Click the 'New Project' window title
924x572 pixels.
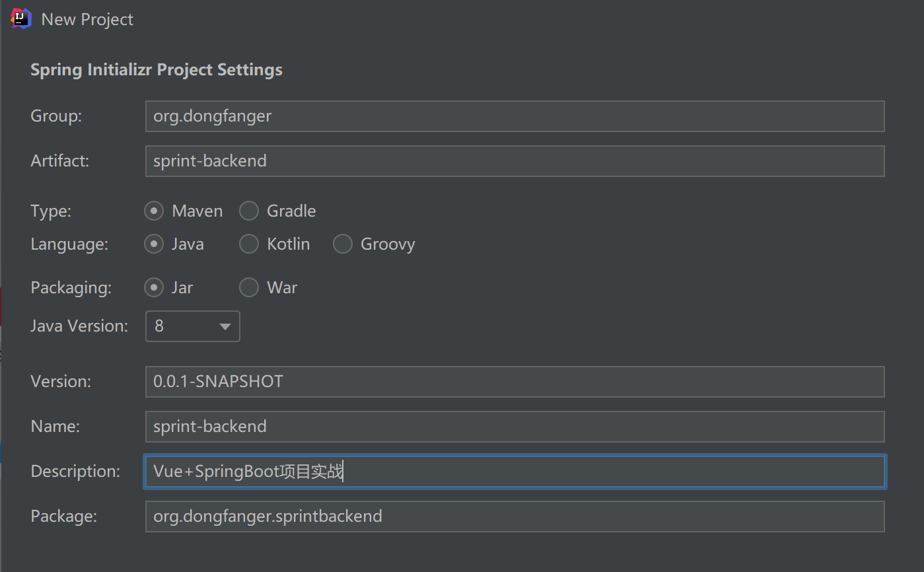(x=87, y=20)
